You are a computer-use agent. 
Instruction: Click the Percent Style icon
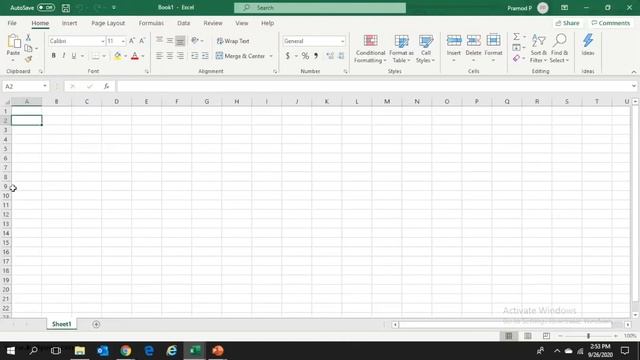pyautogui.click(x=305, y=56)
